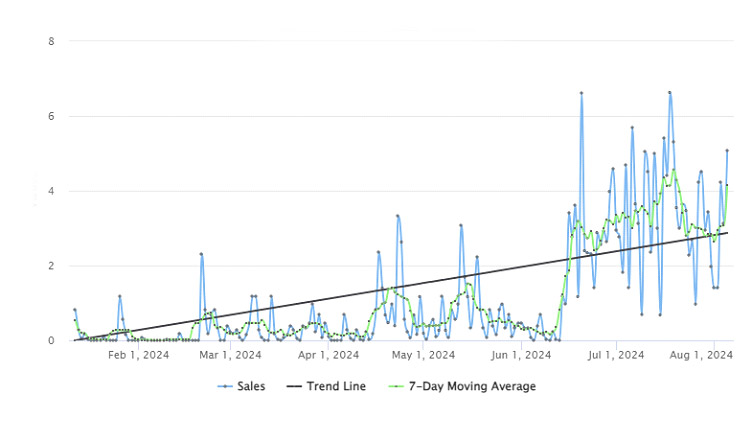Select the mid-June Sales peak near 6.6
Image resolution: width=752 pixels, height=441 pixels.
[581, 93]
